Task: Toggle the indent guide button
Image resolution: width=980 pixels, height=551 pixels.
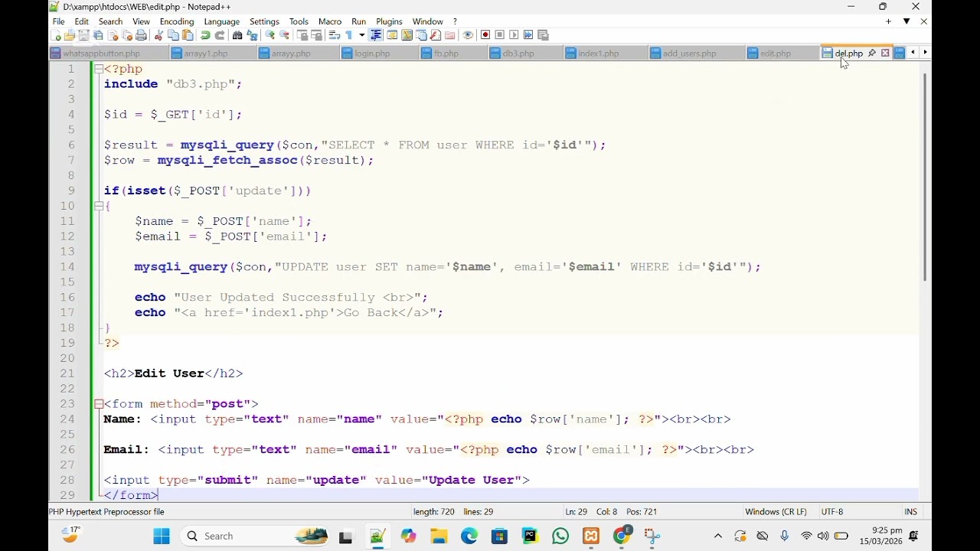Action: [376, 35]
